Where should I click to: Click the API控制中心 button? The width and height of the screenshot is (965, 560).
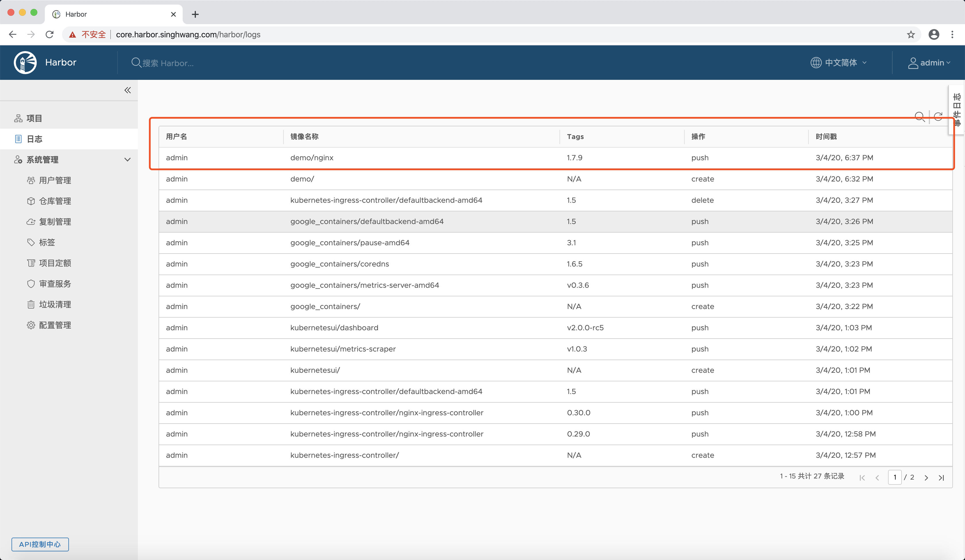[40, 544]
